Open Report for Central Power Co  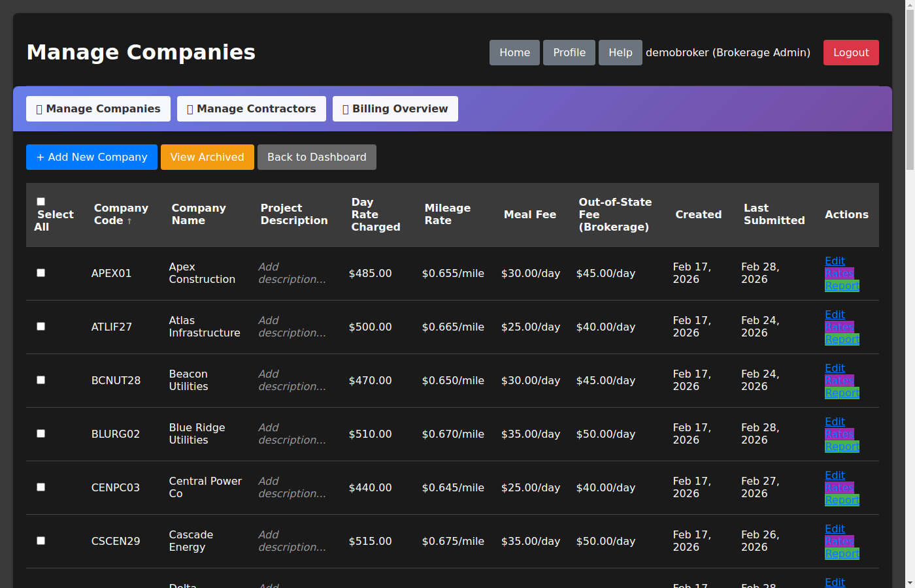(842, 500)
